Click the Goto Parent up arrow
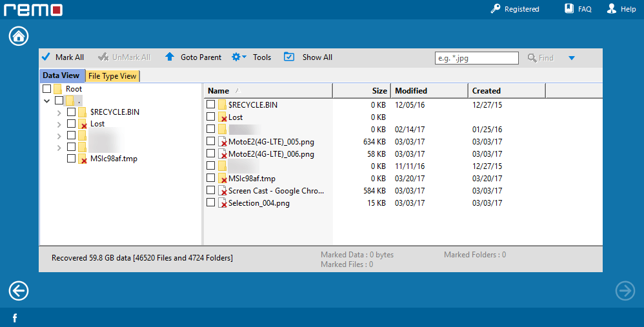644x327 pixels. tap(170, 57)
